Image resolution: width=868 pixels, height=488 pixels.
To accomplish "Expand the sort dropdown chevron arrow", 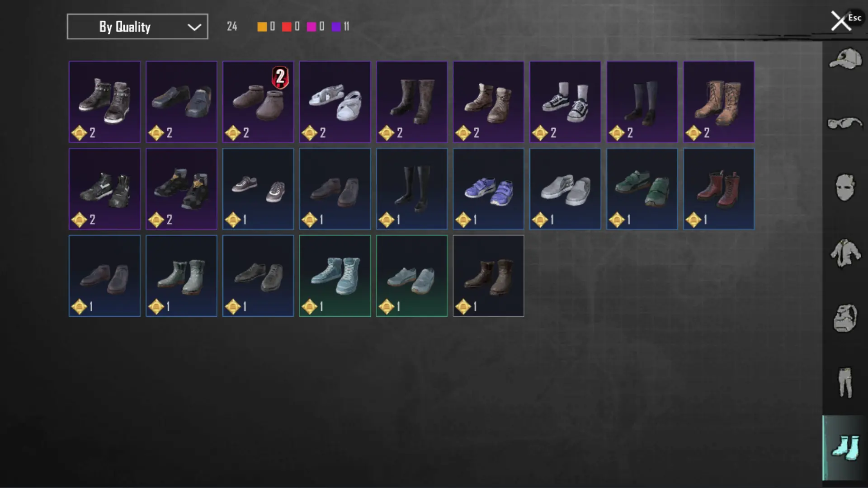I will click(194, 27).
